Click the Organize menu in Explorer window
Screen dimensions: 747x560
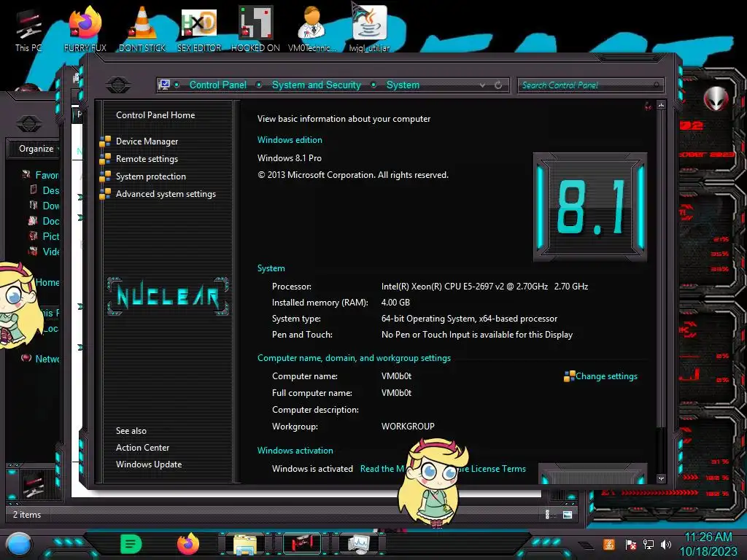[x=37, y=149]
